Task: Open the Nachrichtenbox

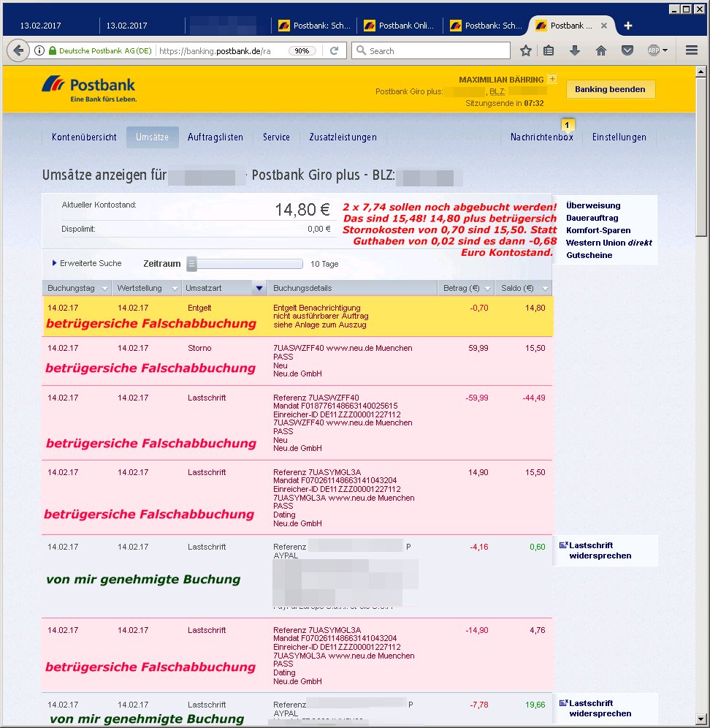Action: pos(541,137)
